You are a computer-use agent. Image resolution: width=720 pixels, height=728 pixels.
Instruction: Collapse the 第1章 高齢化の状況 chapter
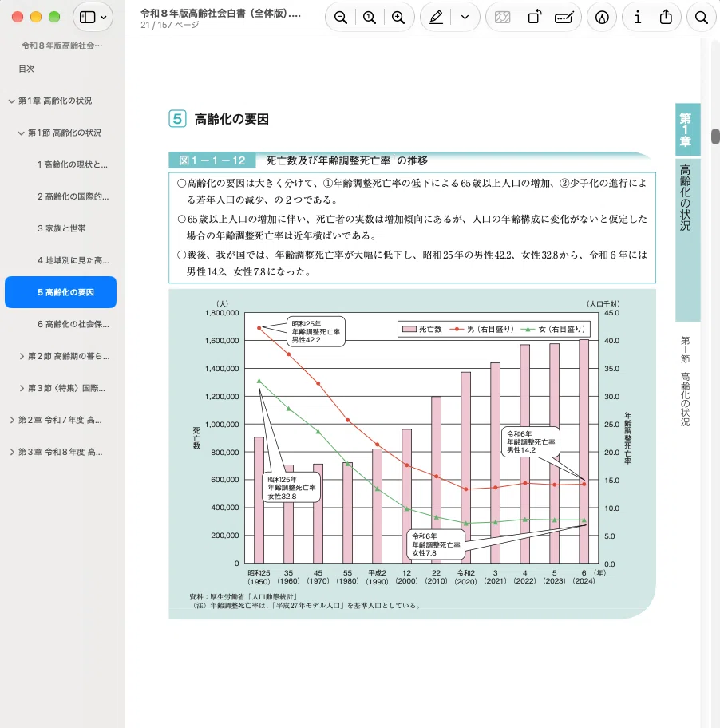(x=12, y=101)
